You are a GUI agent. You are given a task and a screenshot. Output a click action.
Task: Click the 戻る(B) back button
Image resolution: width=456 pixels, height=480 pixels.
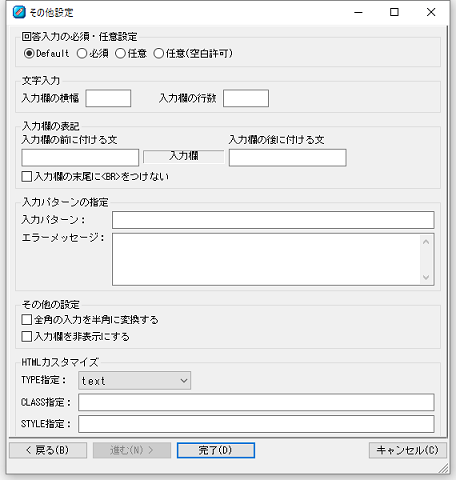pos(48,450)
